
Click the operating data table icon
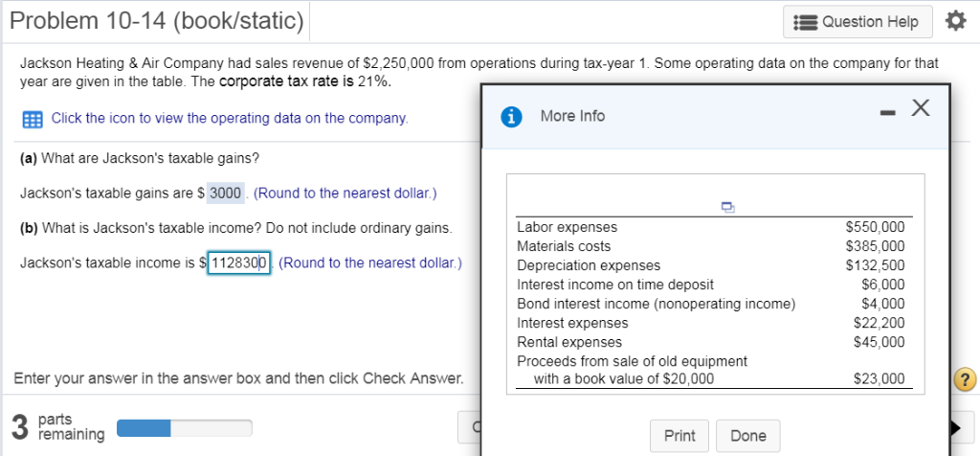(x=32, y=119)
